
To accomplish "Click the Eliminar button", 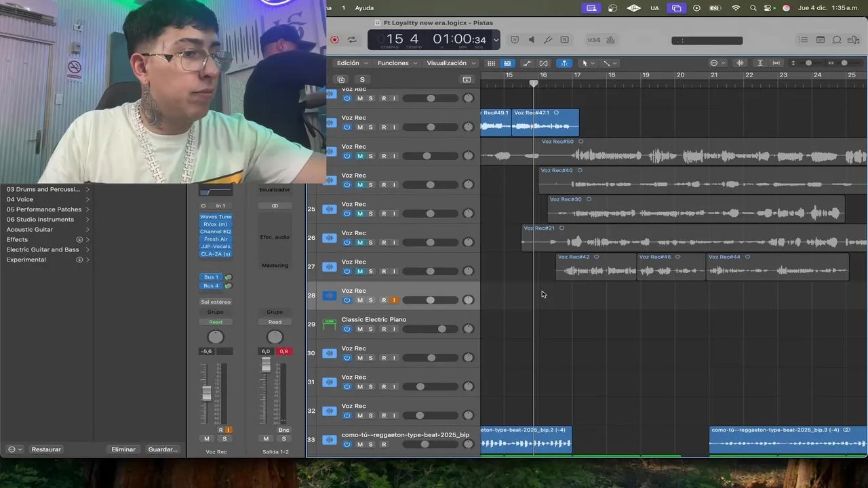I will [x=123, y=449].
